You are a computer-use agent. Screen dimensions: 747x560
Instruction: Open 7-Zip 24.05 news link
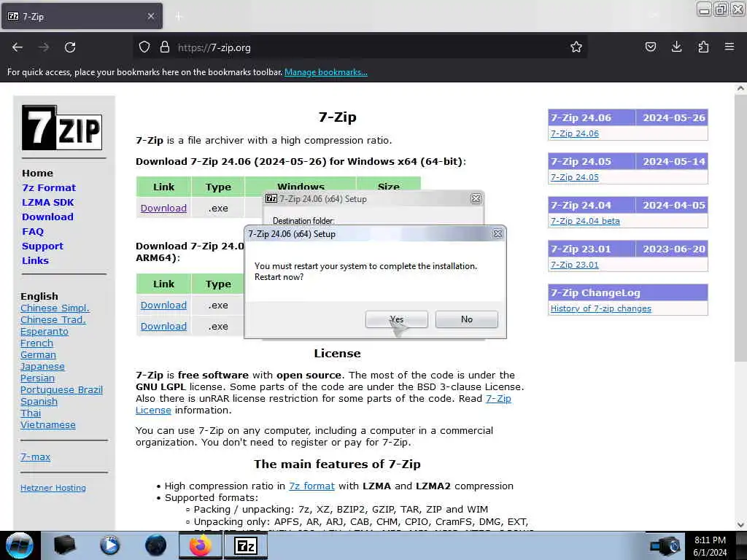coord(575,177)
